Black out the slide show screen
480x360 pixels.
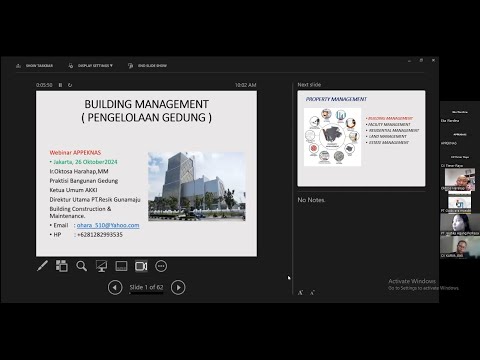[x=101, y=266]
